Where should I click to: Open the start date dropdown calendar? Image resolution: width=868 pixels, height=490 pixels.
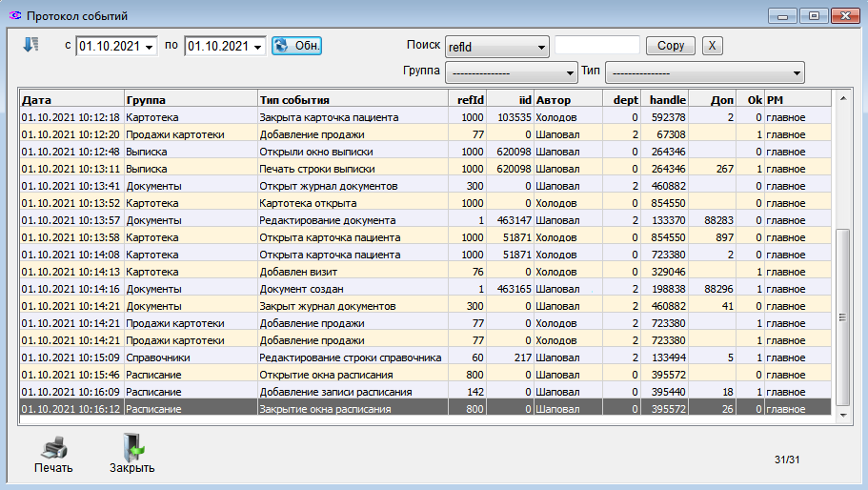(x=150, y=47)
